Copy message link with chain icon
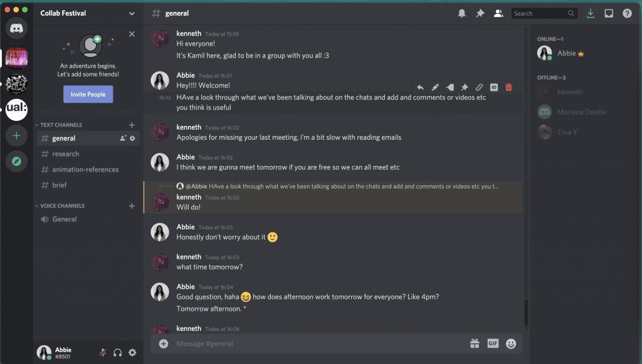 479,87
